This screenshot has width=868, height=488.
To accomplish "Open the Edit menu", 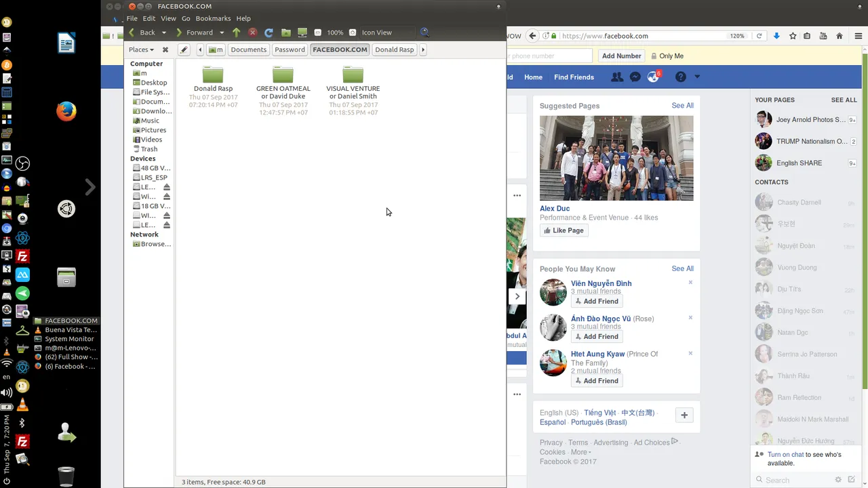I will pos(149,18).
